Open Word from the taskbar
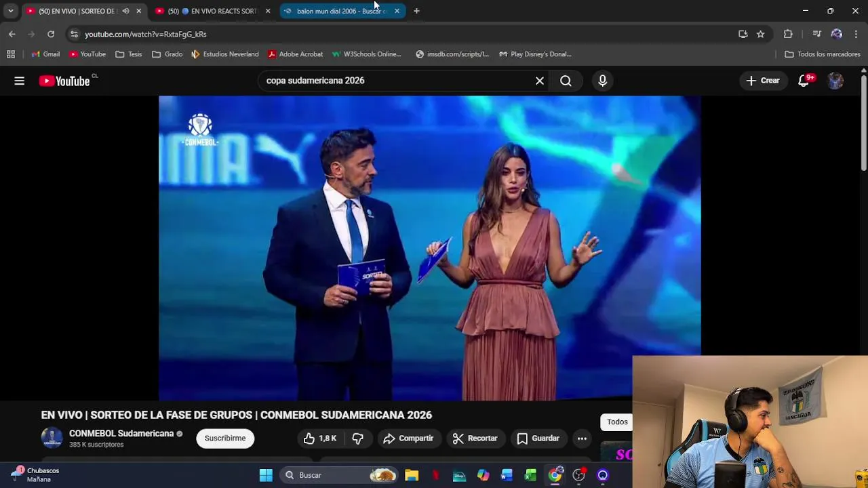This screenshot has width=868, height=488. [507, 475]
